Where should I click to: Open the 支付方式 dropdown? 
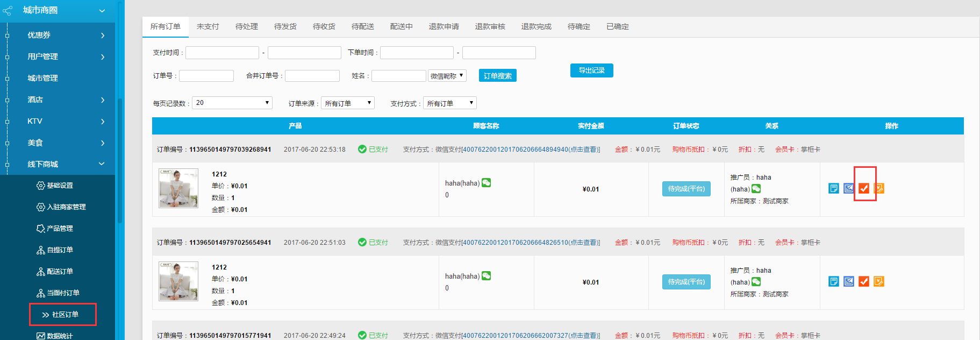pos(450,103)
